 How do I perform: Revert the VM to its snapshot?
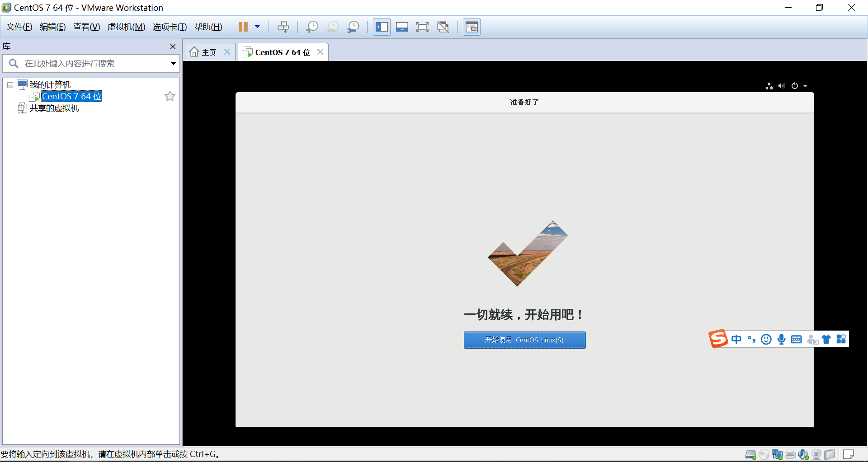(333, 27)
